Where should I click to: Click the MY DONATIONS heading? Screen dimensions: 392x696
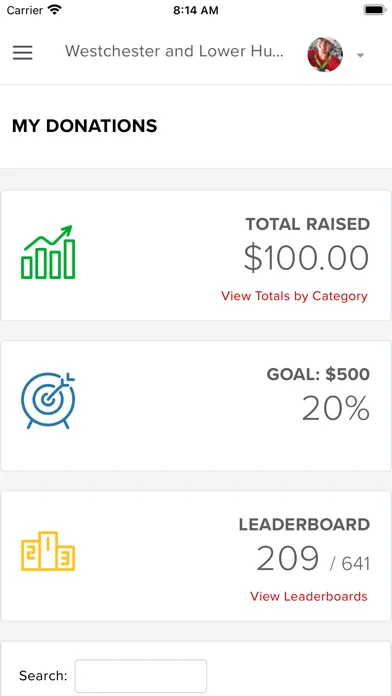pos(85,126)
